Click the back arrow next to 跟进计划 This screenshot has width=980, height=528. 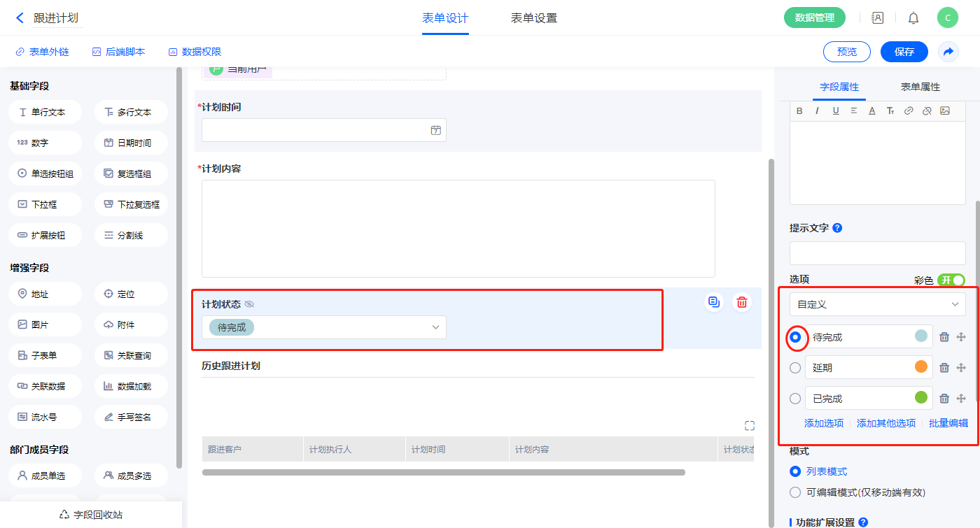click(x=20, y=18)
